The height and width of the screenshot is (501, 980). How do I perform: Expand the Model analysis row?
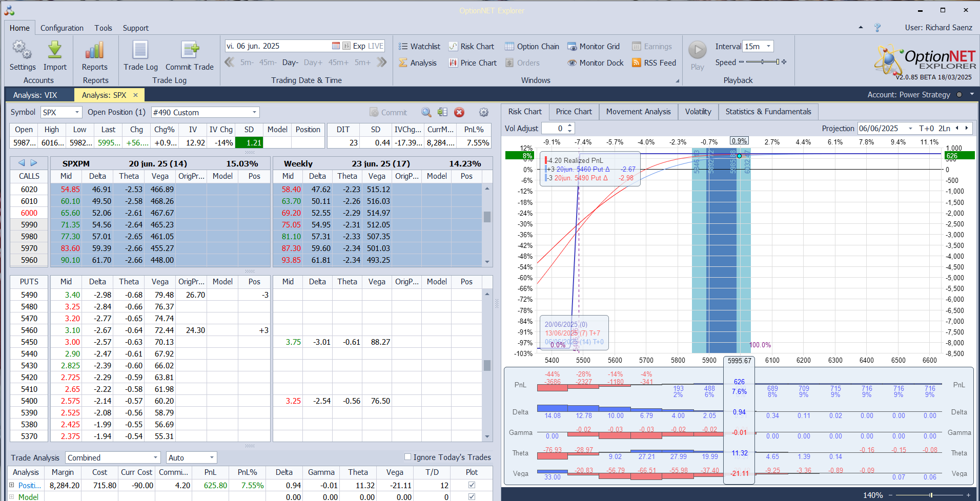(x=12, y=497)
